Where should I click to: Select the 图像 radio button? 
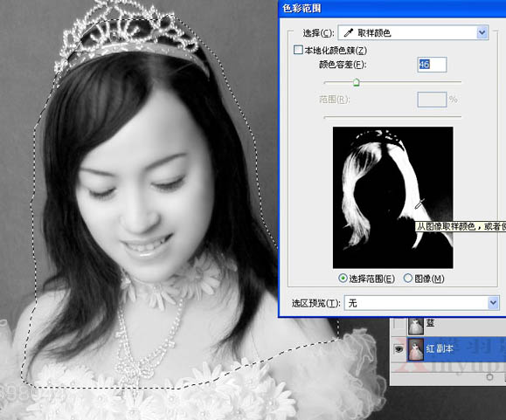pos(408,279)
